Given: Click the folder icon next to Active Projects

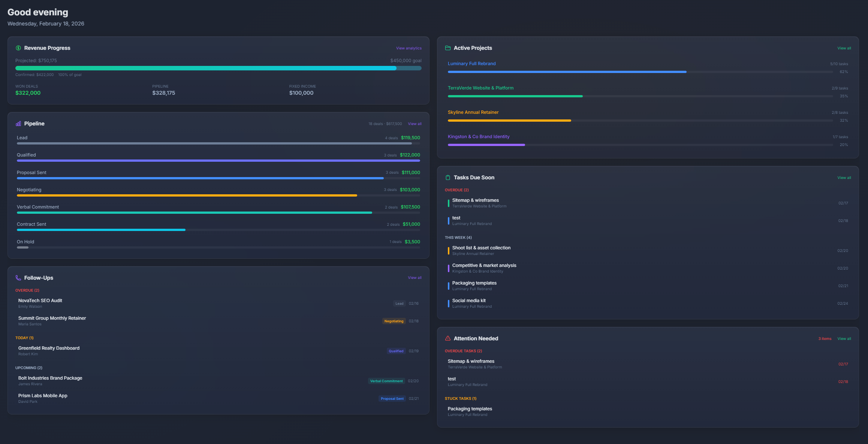Looking at the screenshot, I should (x=447, y=48).
